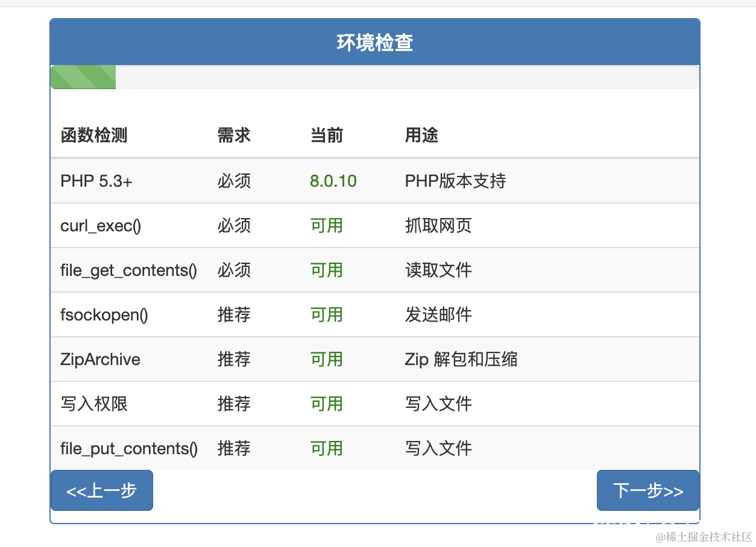Click the 环境检查 title bar

click(x=375, y=42)
